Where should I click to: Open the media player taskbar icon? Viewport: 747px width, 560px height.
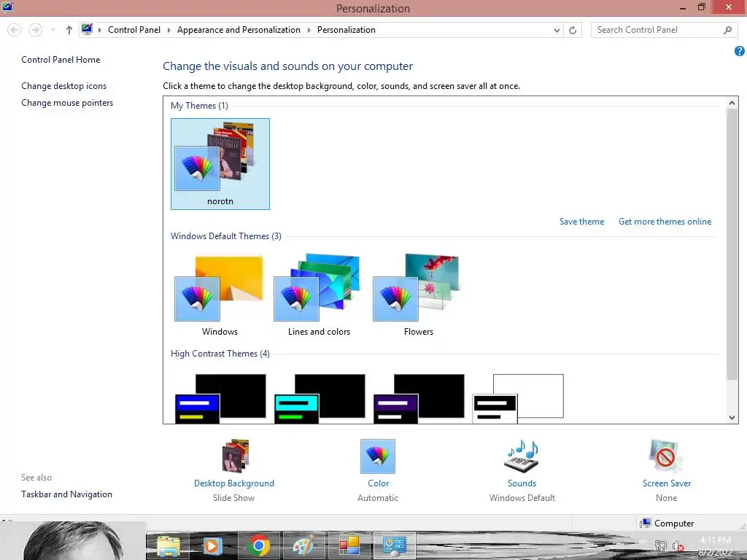click(x=213, y=545)
